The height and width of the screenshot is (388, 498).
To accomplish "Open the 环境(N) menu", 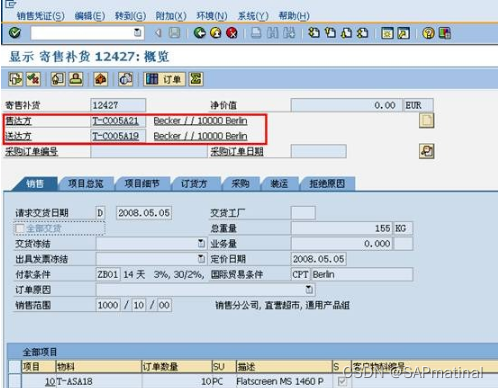I will point(212,16).
